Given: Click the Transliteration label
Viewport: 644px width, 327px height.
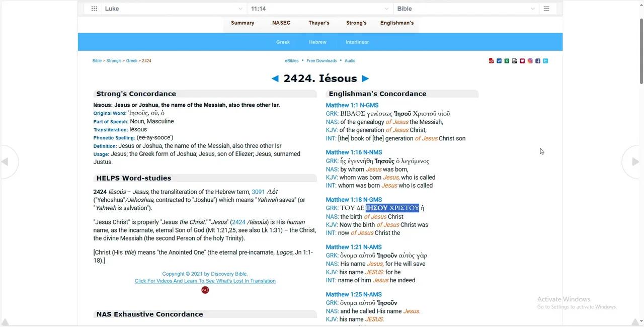Looking at the screenshot, I should coord(111,130).
